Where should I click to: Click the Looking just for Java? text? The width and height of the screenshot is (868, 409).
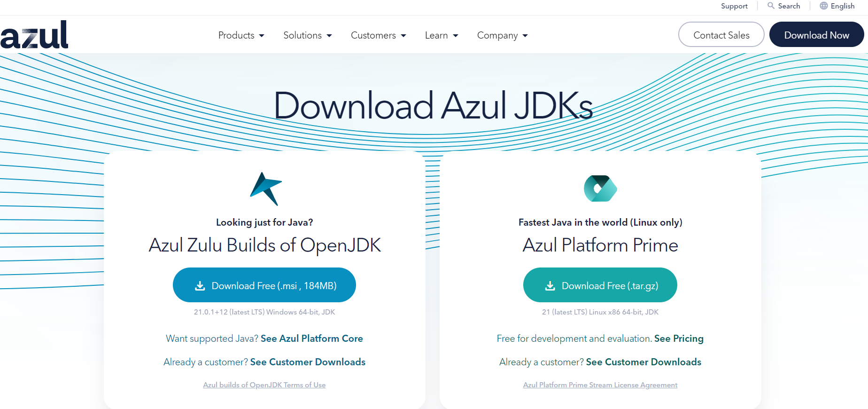(x=264, y=222)
